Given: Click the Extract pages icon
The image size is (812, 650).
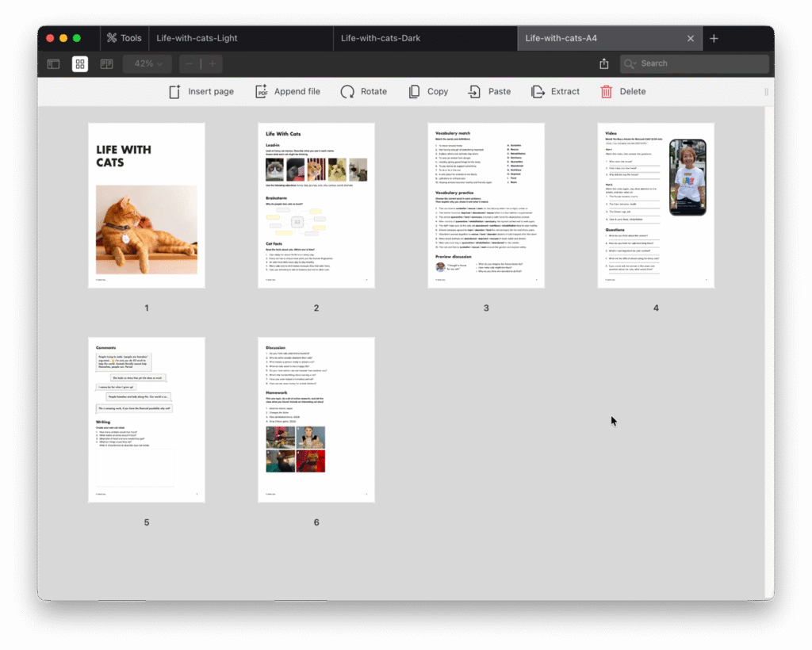Looking at the screenshot, I should coord(538,92).
